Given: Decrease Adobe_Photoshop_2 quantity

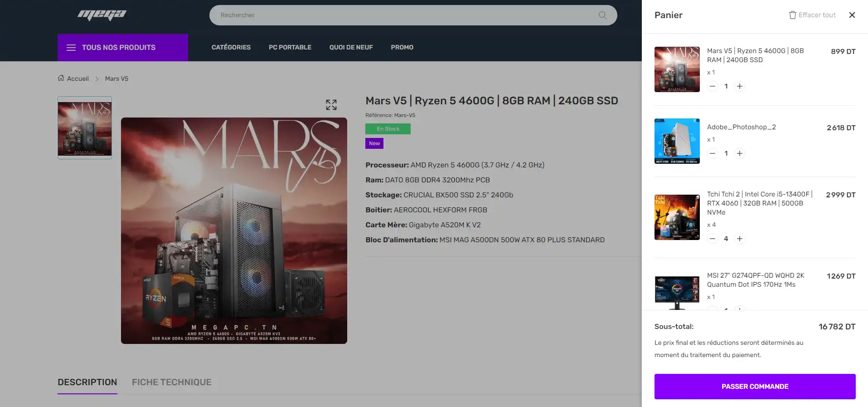Looking at the screenshot, I should pos(713,153).
